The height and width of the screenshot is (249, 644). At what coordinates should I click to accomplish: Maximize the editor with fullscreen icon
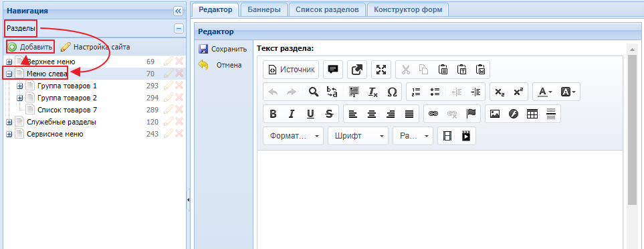[x=382, y=70]
